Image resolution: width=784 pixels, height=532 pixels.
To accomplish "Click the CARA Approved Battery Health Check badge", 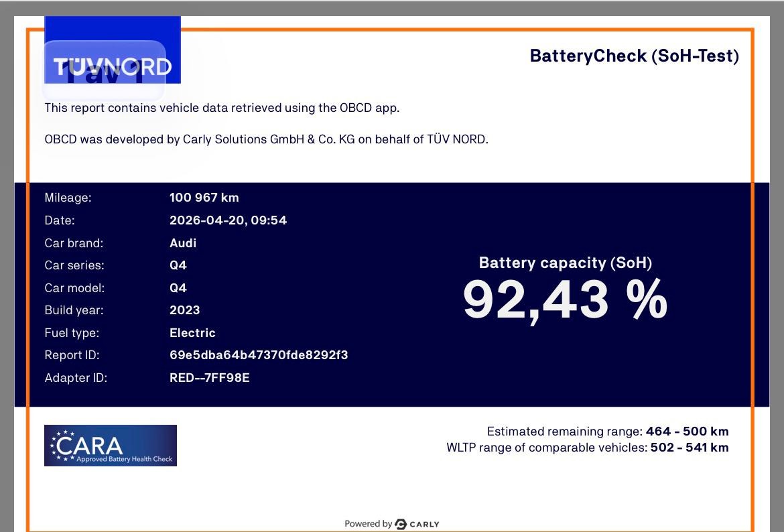I will (x=111, y=446).
